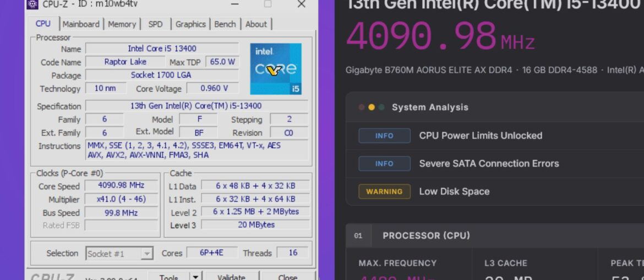The width and height of the screenshot is (644, 280).
Task: Click the Revision value C0
Action: click(x=289, y=132)
